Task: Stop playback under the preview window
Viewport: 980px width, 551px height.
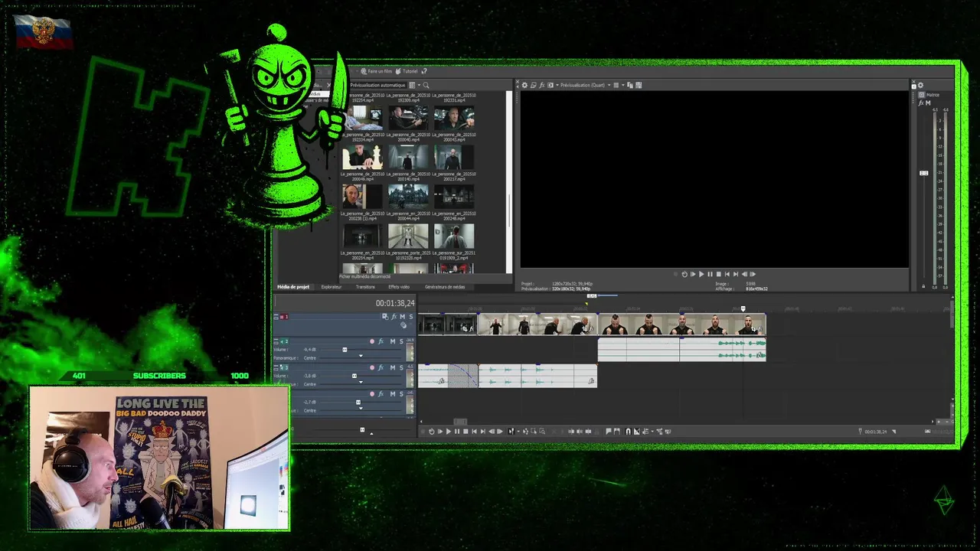Action: coord(718,274)
